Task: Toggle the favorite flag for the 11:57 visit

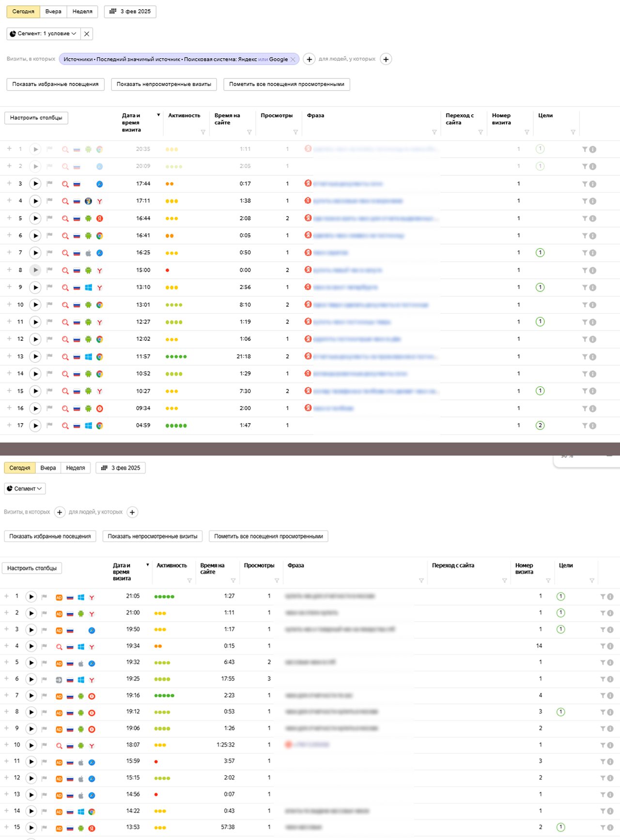Action: [x=49, y=357]
